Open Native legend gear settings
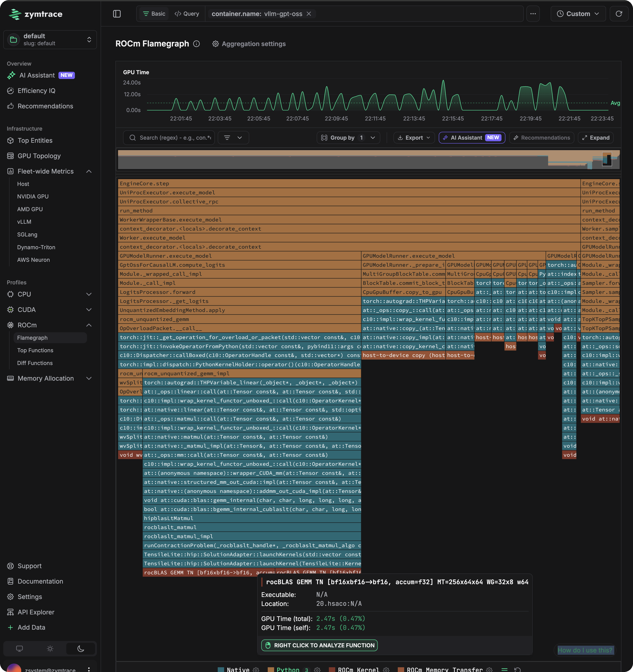 (x=256, y=669)
